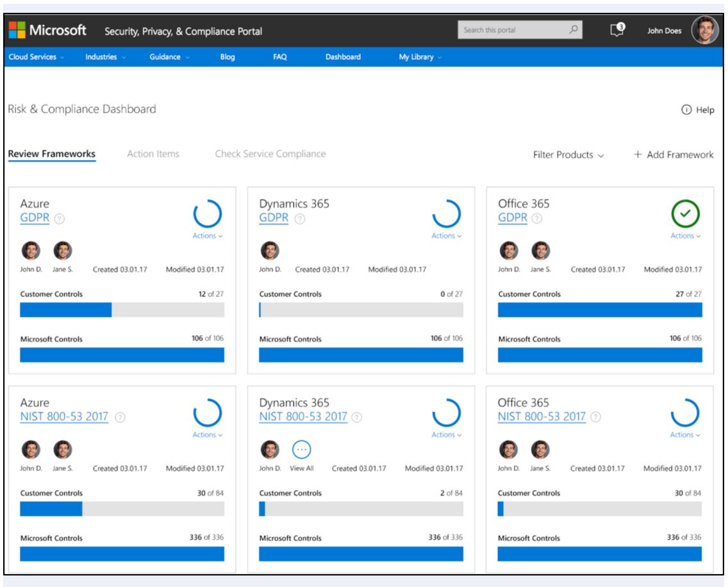Image resolution: width=728 pixels, height=587 pixels.
Task: Open Actions dropdown on Azure NIST card
Action: (x=208, y=434)
